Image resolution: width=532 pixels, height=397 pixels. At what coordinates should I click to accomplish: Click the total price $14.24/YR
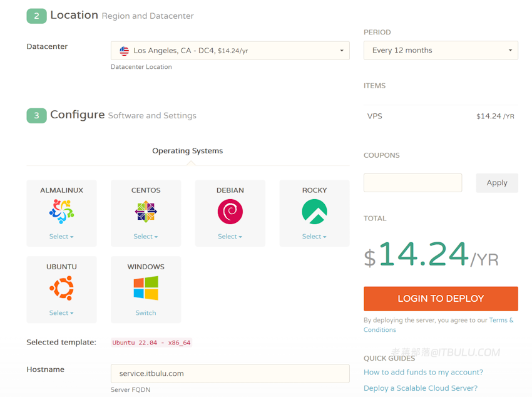point(431,254)
